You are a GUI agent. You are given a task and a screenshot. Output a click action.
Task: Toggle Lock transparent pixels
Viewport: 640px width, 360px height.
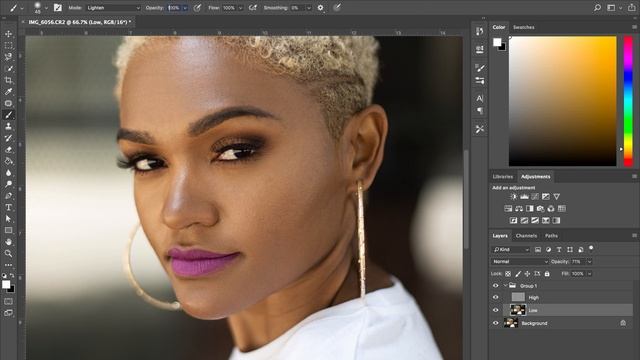(x=508, y=274)
